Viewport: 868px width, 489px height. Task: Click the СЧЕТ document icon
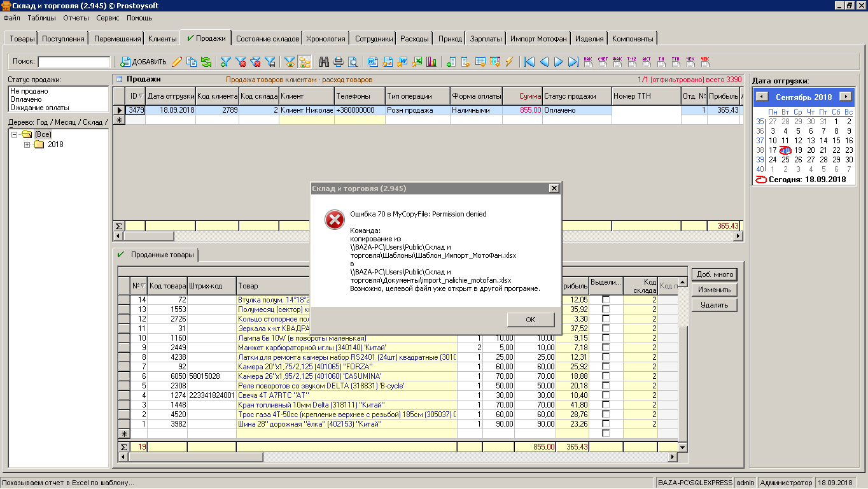pyautogui.click(x=602, y=62)
